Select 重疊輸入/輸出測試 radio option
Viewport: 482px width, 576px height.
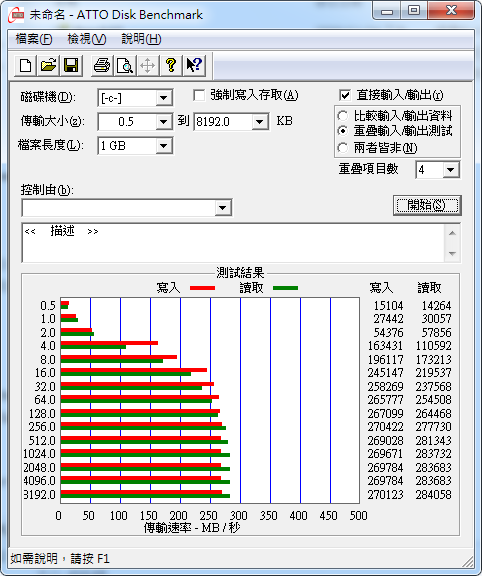pos(342,131)
